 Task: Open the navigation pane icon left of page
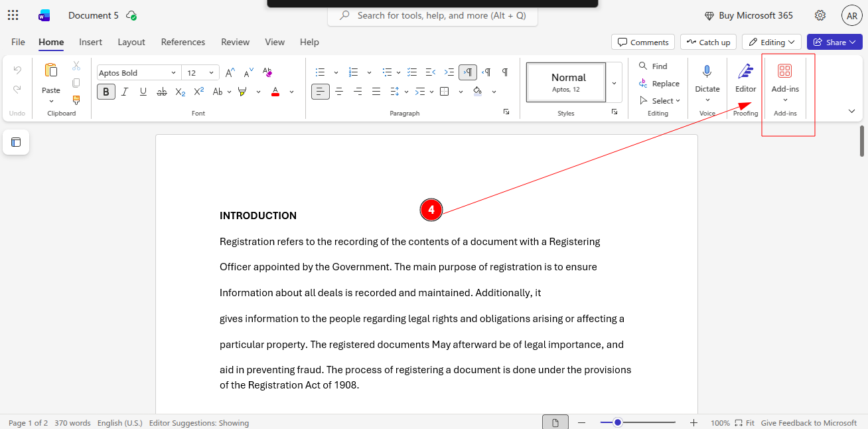(16, 142)
